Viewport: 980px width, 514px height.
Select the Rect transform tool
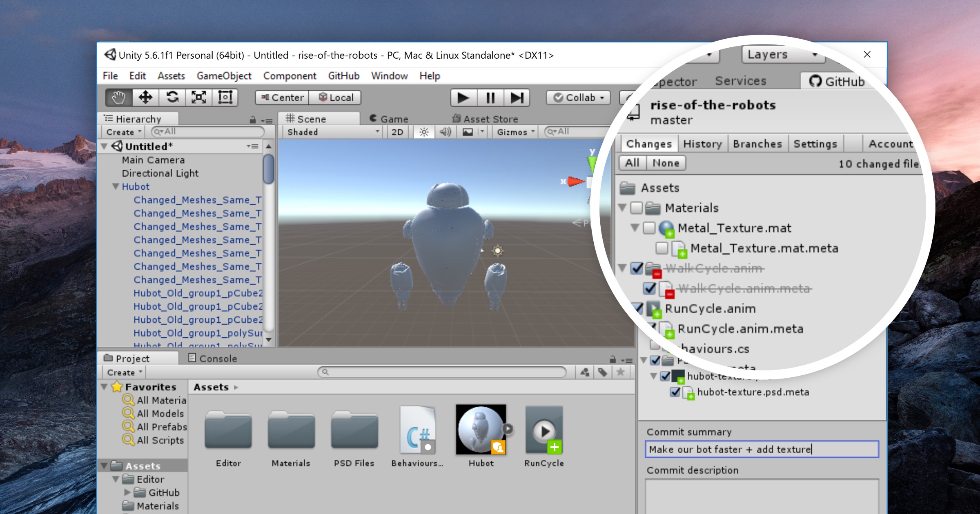point(225,97)
